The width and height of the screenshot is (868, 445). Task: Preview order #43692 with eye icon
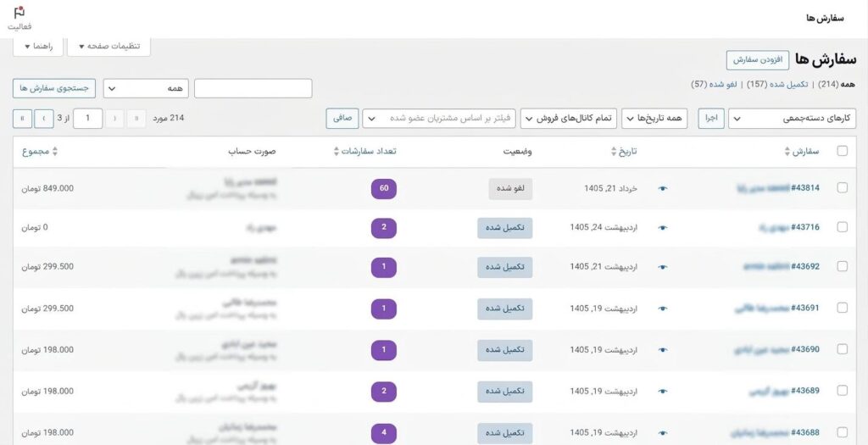663,267
